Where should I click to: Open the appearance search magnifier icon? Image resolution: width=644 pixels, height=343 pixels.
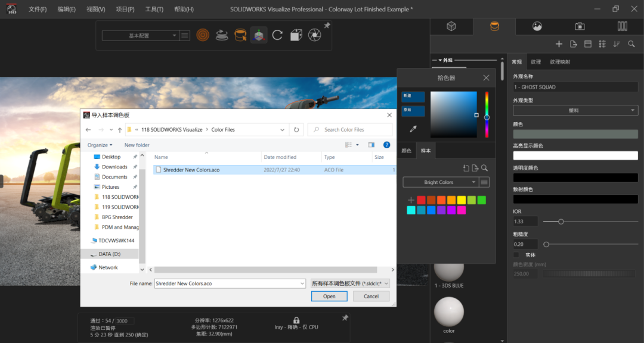point(633,43)
